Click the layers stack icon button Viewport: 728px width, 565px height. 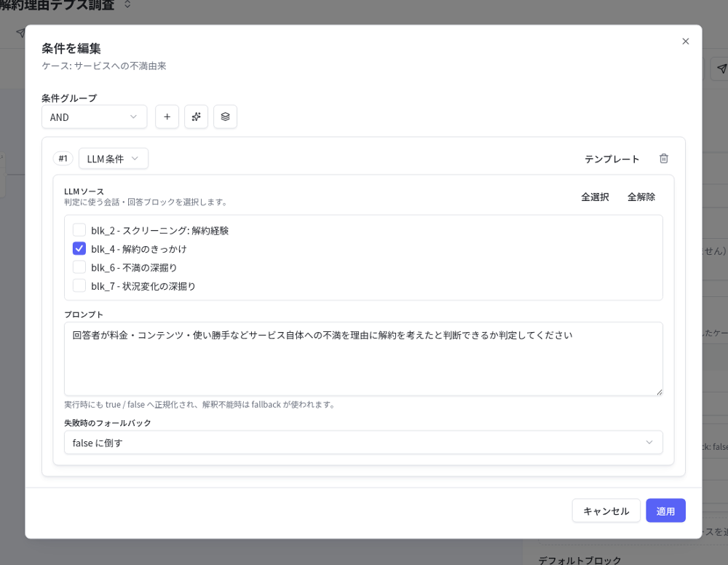pyautogui.click(x=225, y=116)
